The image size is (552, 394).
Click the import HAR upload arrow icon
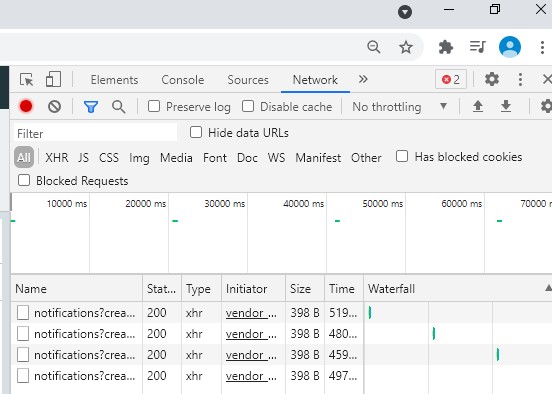pyautogui.click(x=478, y=106)
